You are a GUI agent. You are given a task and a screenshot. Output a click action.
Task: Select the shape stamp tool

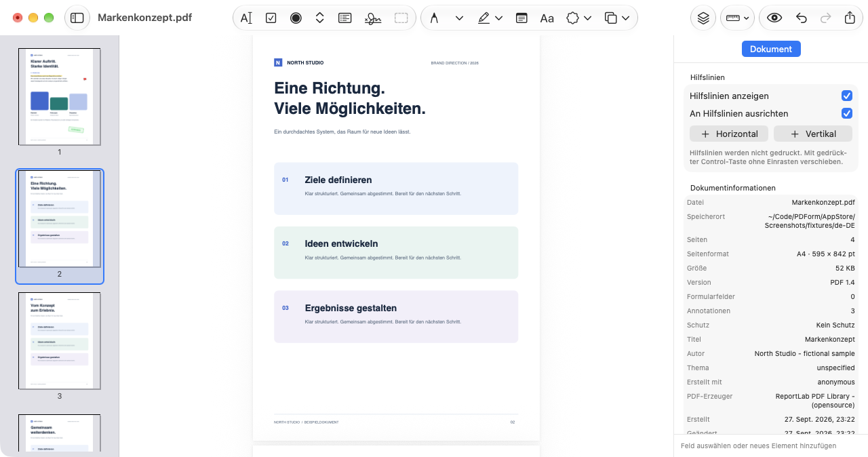point(573,18)
